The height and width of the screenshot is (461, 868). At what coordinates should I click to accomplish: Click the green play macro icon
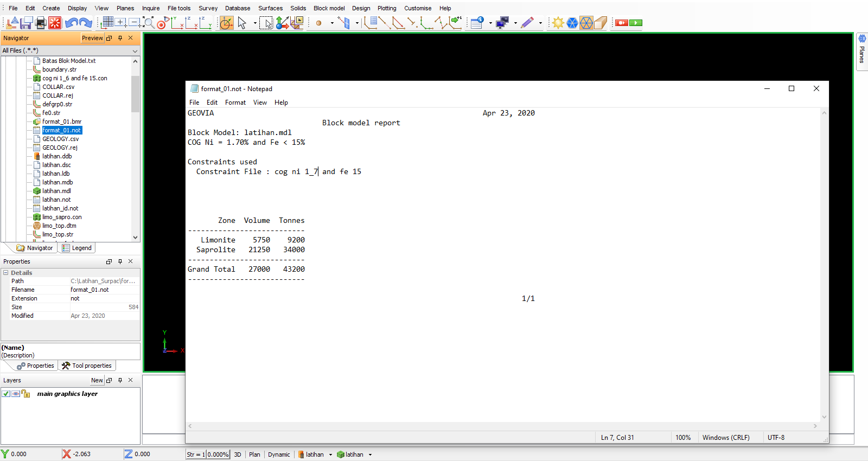pyautogui.click(x=636, y=23)
